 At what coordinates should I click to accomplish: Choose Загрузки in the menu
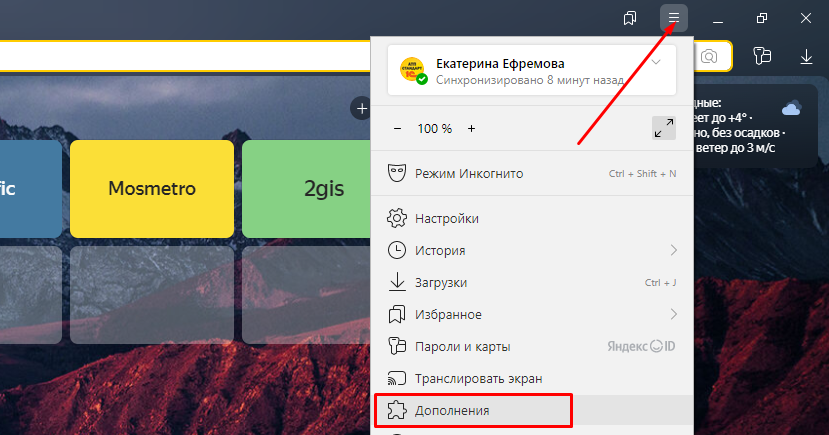pos(441,282)
